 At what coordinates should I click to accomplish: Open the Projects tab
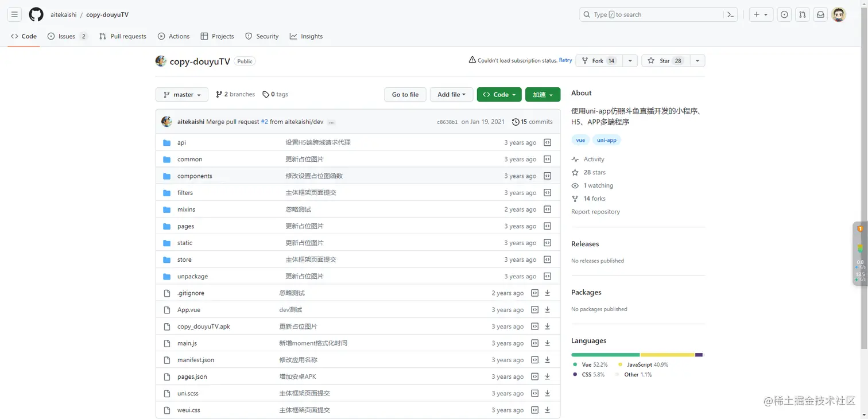coord(217,36)
